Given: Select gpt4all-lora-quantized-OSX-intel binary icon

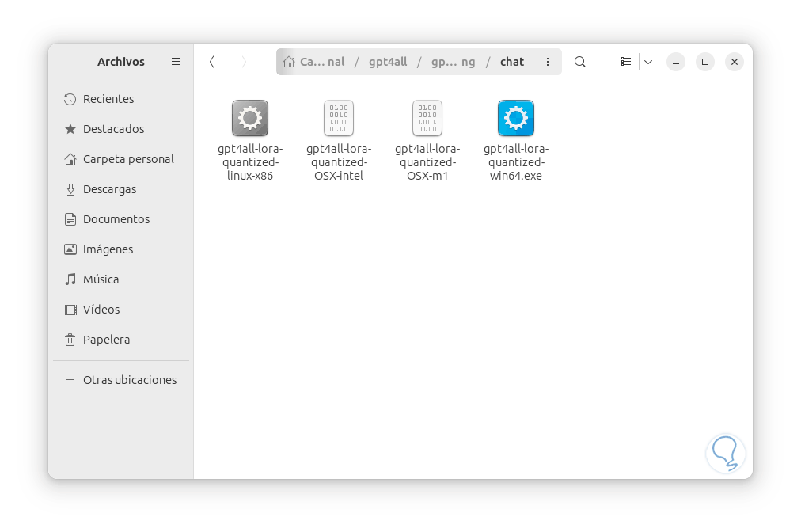Looking at the screenshot, I should point(339,118).
